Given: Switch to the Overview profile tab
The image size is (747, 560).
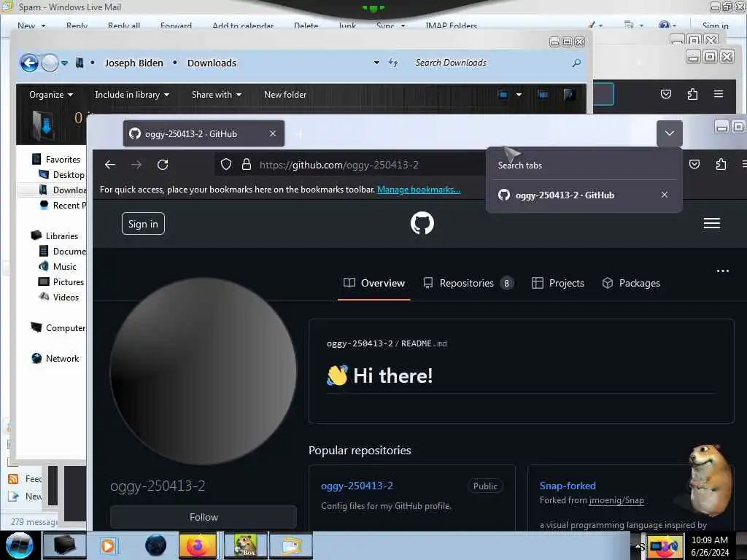Looking at the screenshot, I should point(374,283).
